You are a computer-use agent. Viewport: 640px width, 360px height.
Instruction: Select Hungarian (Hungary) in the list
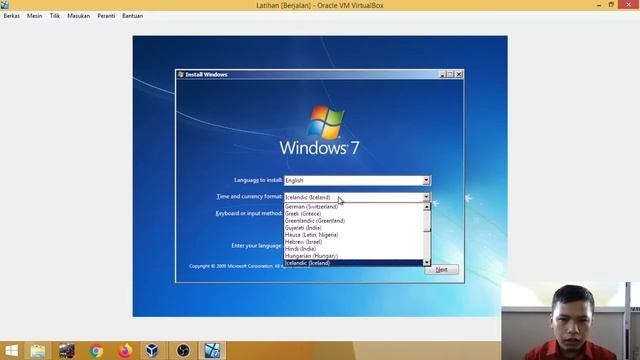click(353, 256)
